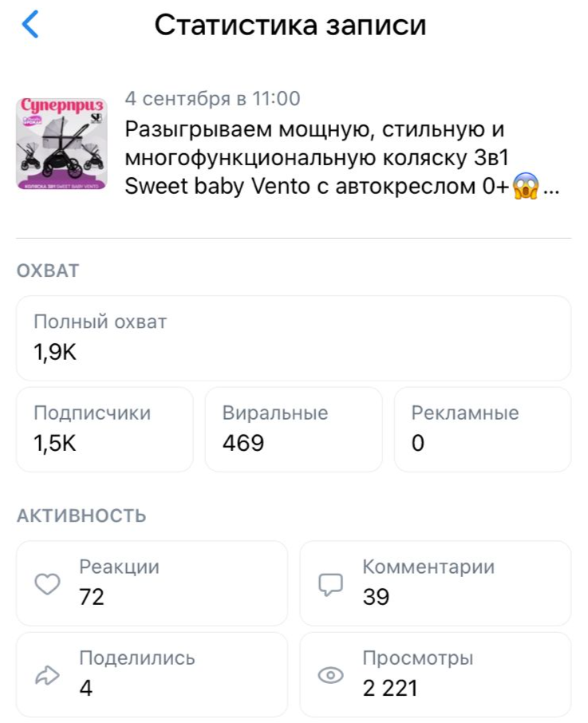Image resolution: width=588 pixels, height=723 pixels.
Task: Tap the blue back arrow
Action: click(30, 25)
